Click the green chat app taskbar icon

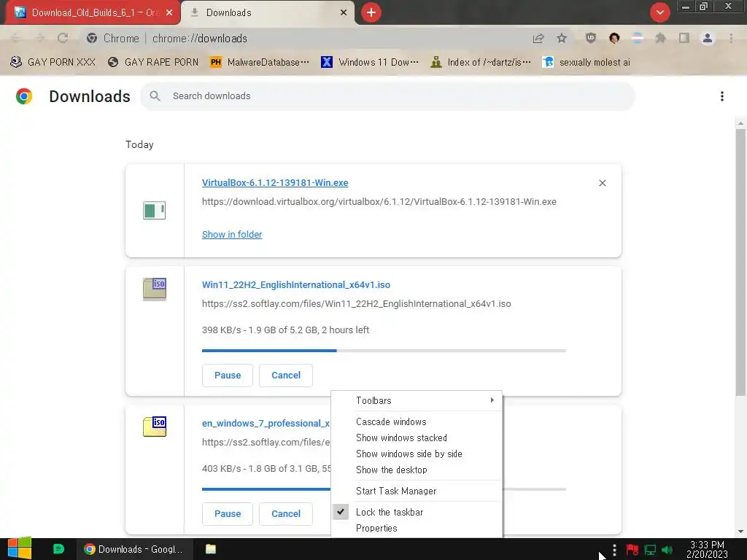pyautogui.click(x=58, y=549)
